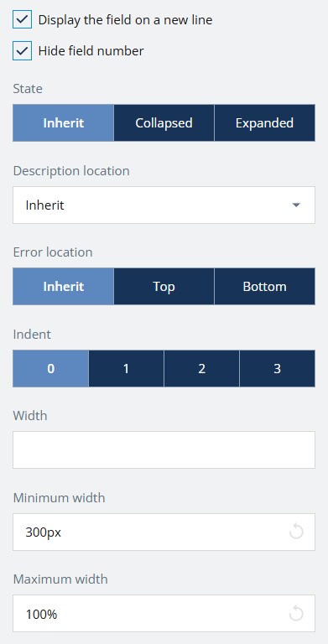Click the Hide field number label text
Viewport: 328px width, 644px height.
point(91,51)
